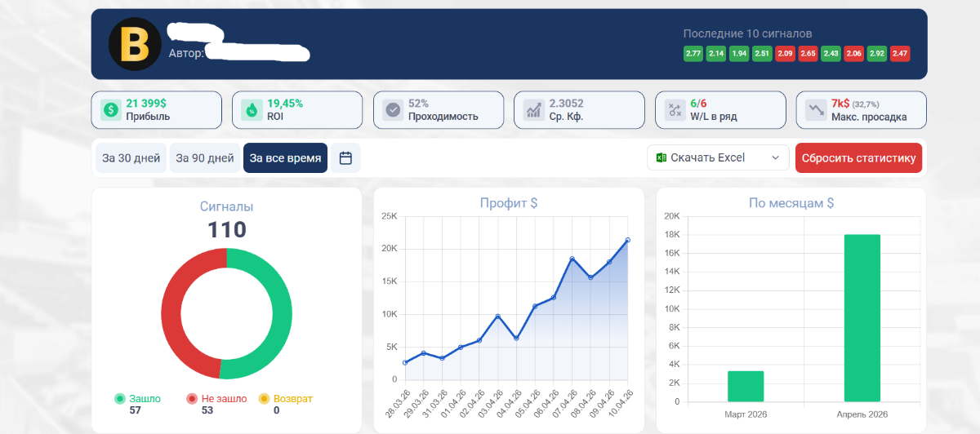Image resolution: width=980 pixels, height=434 pixels.
Task: Expand the Скачать Excel dropdown
Action: click(718, 158)
